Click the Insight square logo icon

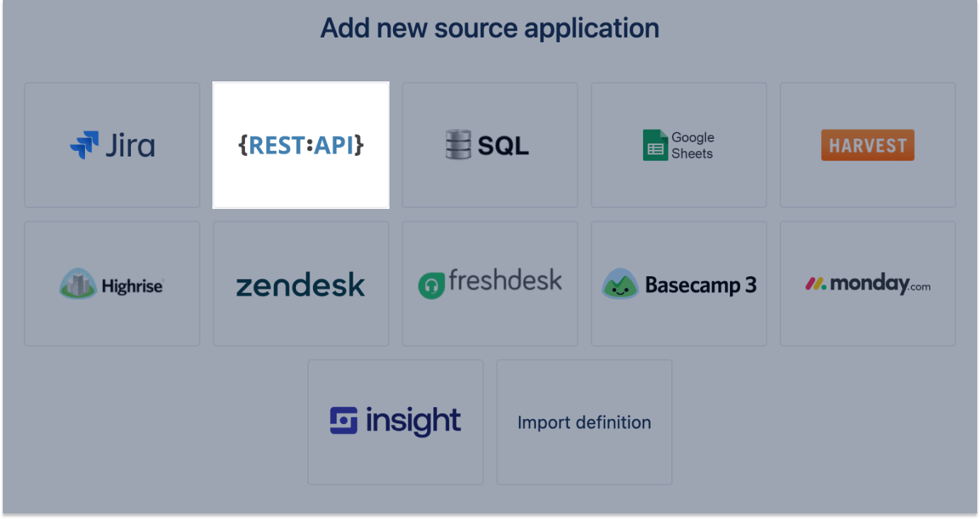(342, 420)
